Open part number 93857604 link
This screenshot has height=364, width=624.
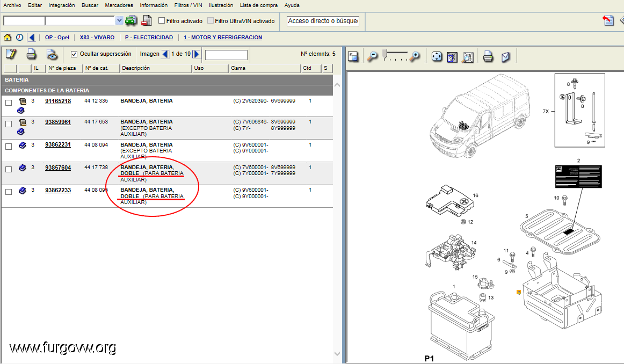click(x=58, y=168)
